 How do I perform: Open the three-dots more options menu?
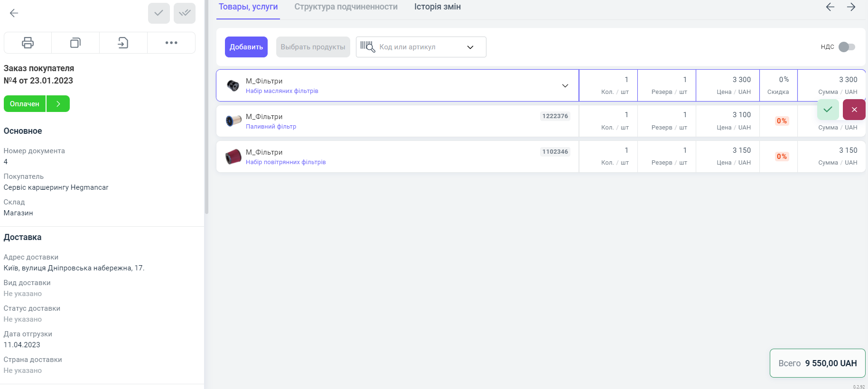171,43
